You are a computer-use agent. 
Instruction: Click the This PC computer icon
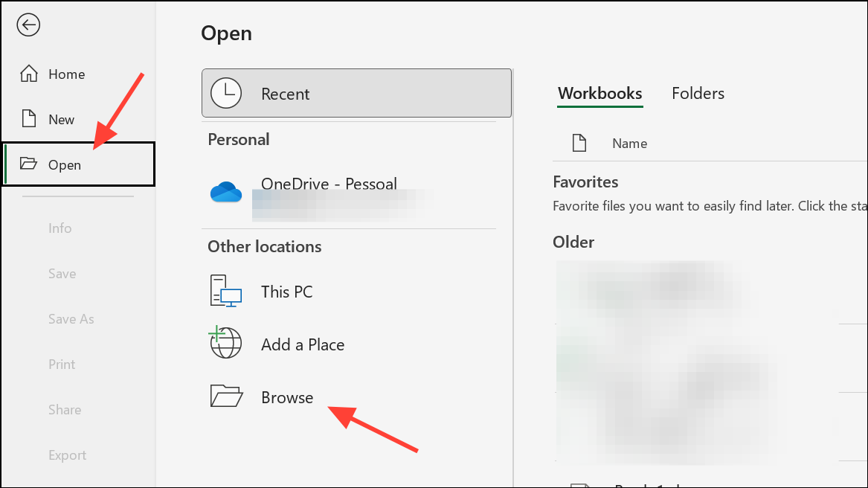tap(225, 292)
